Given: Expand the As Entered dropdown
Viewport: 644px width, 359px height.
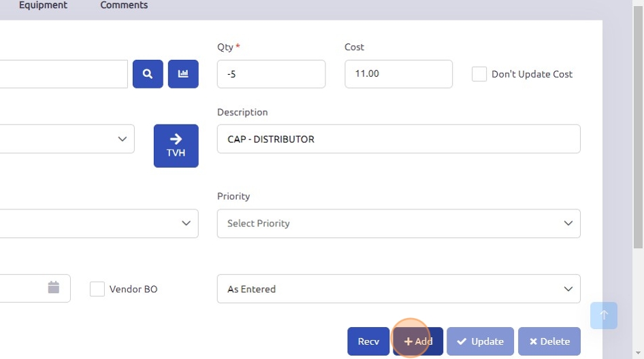Looking at the screenshot, I should (x=398, y=289).
